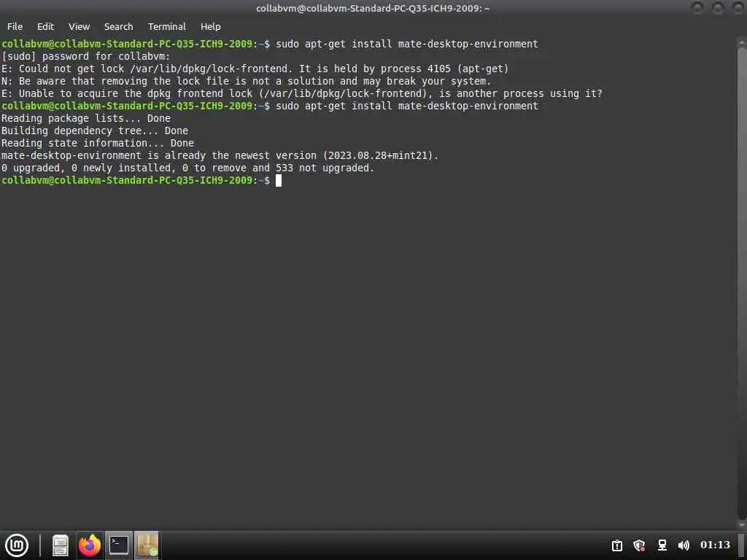This screenshot has height=560, width=747.
Task: Launch the file manager from the panel
Action: point(61,545)
